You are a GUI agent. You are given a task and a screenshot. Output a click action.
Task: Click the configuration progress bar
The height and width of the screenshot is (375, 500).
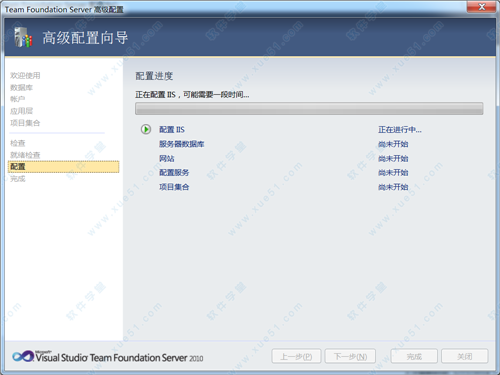coord(309,109)
